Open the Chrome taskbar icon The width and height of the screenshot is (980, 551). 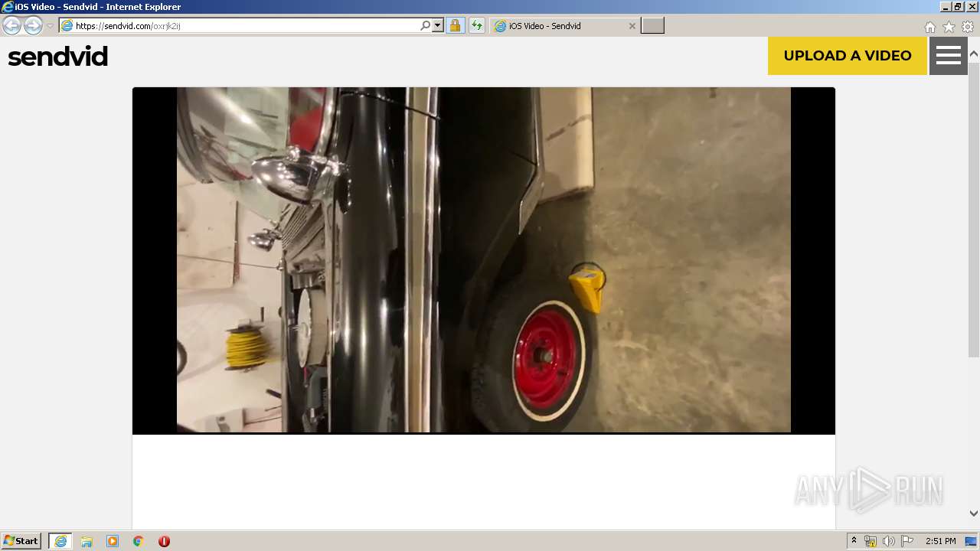(x=138, y=541)
